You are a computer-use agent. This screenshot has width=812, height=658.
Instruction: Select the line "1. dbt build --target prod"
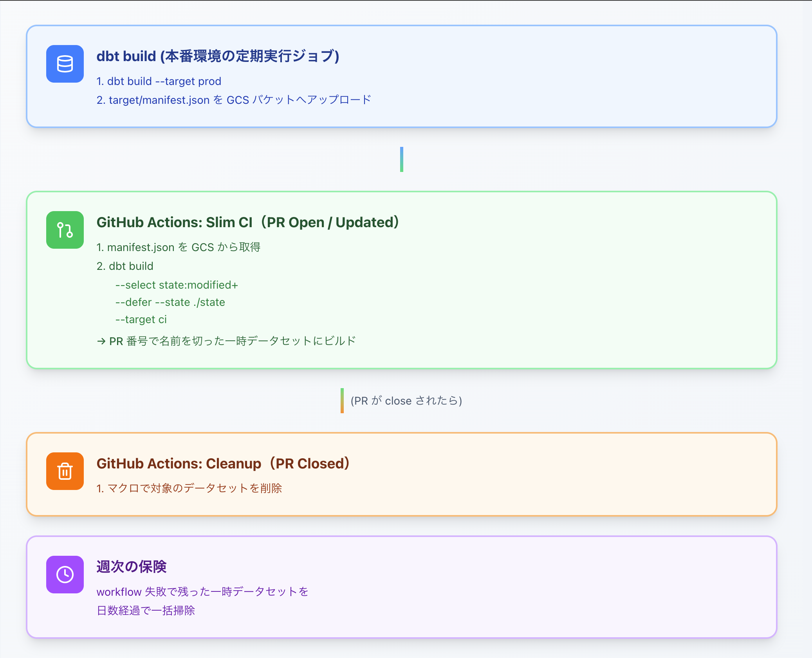tap(159, 81)
